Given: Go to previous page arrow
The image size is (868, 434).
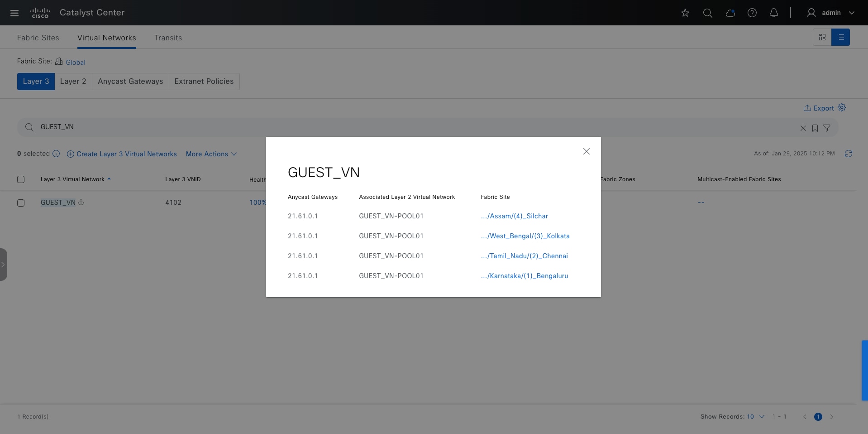Looking at the screenshot, I should click(805, 417).
